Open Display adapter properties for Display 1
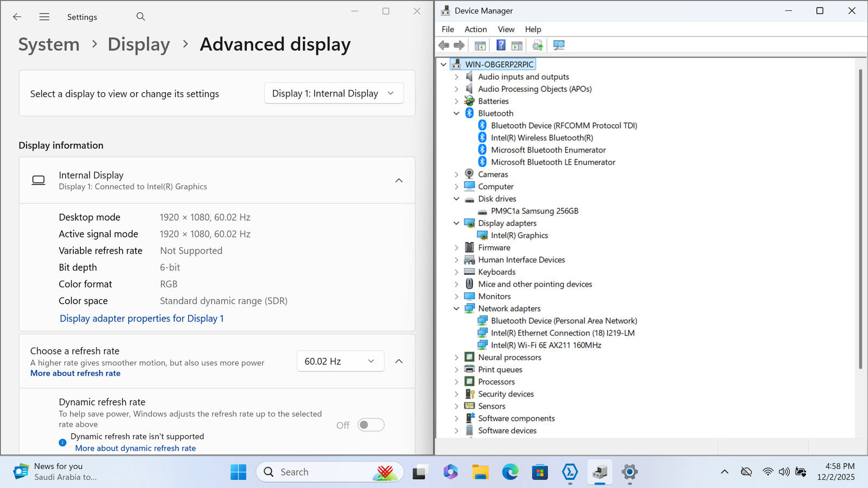868x488 pixels. click(x=142, y=318)
